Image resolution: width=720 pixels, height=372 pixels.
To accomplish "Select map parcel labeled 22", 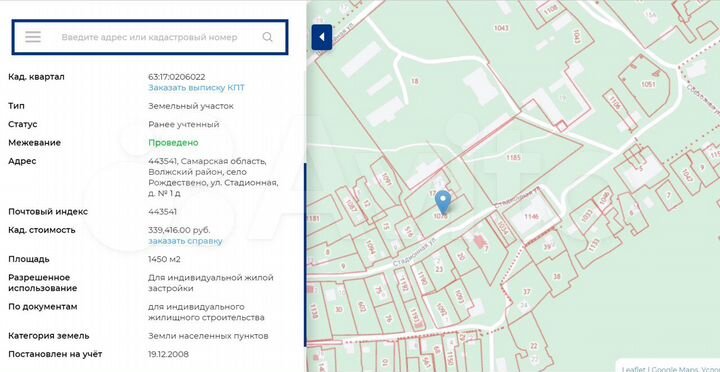I will point(533,345).
